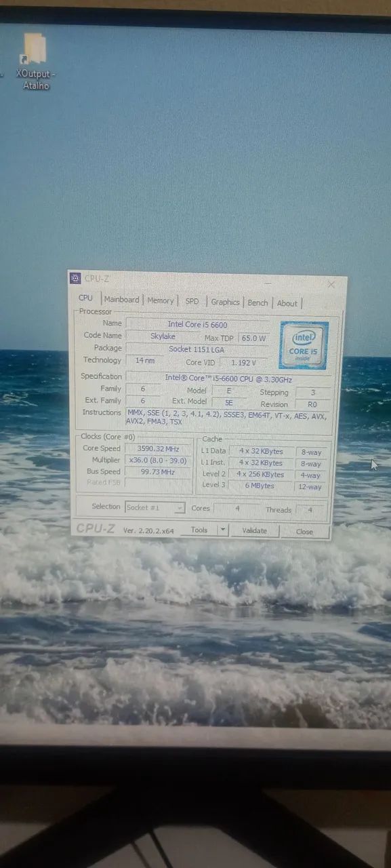Click the Multiplier value x36.0 (8.0 - 39.0)
The height and width of the screenshot is (868, 391).
[x=157, y=460]
